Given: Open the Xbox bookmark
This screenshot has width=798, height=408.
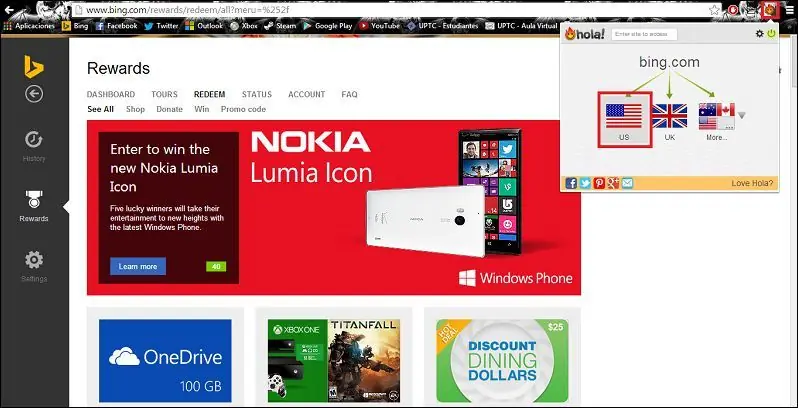Looking at the screenshot, I should tap(244, 25).
